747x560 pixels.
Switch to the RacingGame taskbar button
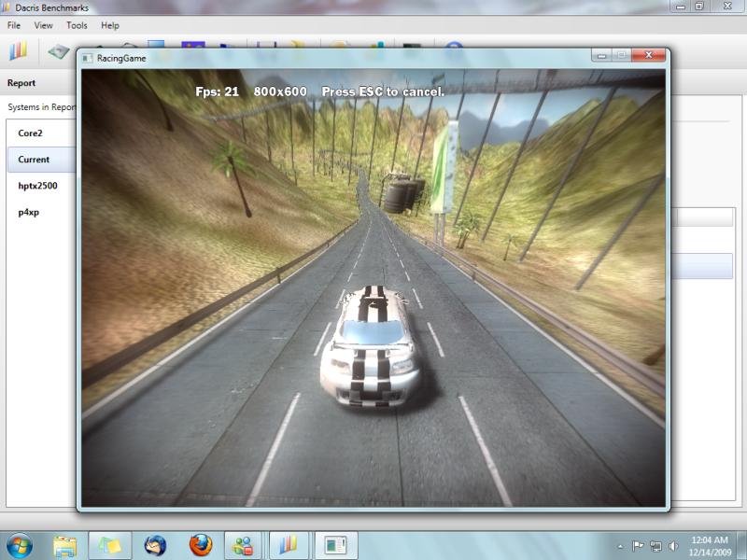(336, 546)
